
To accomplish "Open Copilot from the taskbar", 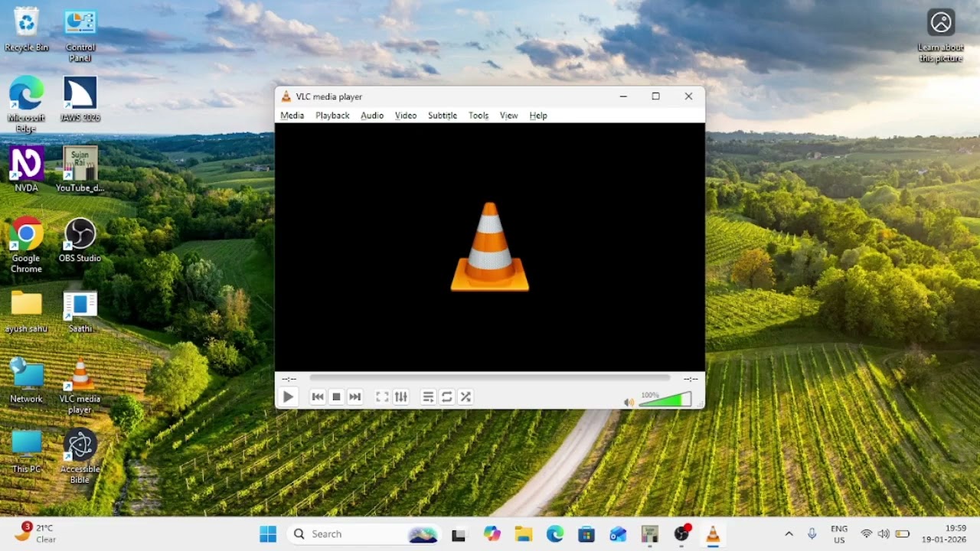I will [492, 534].
